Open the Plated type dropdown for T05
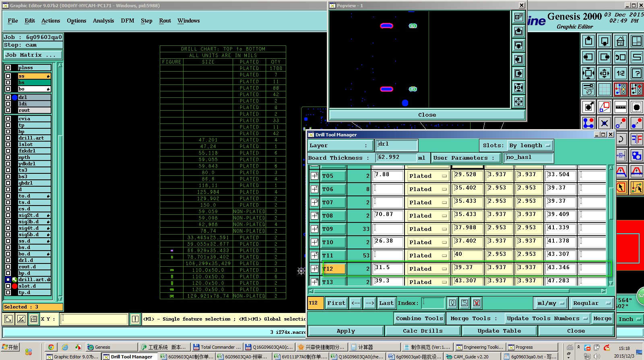This screenshot has width=644, height=360. [427, 176]
